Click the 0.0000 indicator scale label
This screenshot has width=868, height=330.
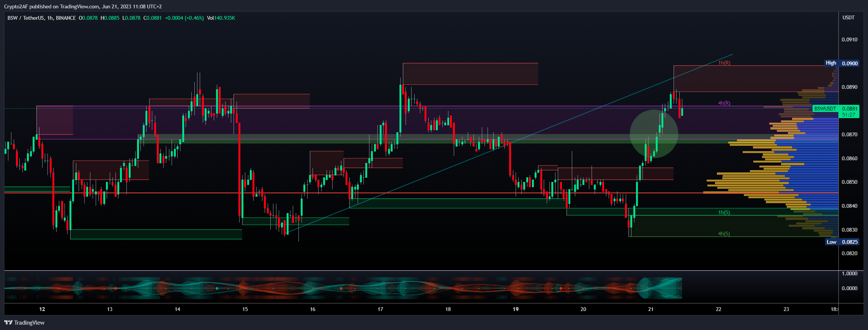click(849, 288)
